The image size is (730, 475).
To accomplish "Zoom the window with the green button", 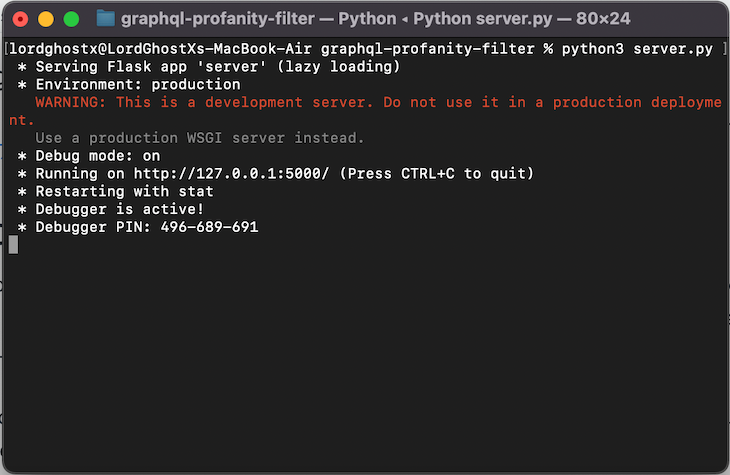I will point(71,19).
